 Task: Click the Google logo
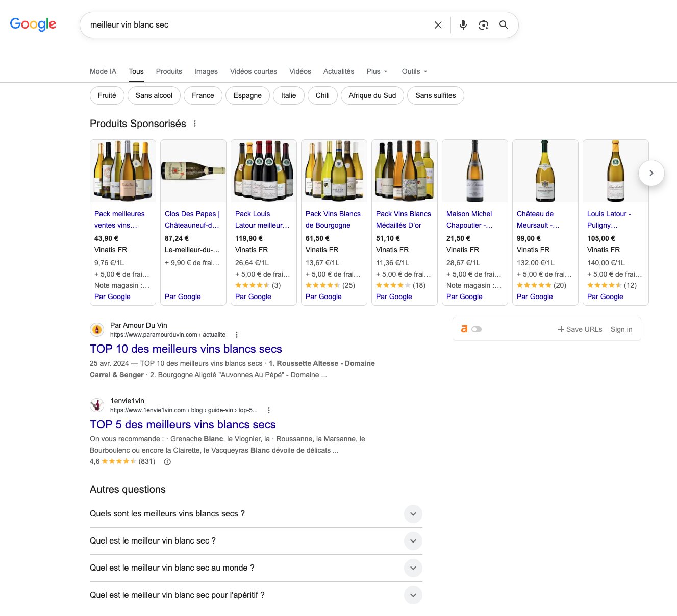[33, 24]
